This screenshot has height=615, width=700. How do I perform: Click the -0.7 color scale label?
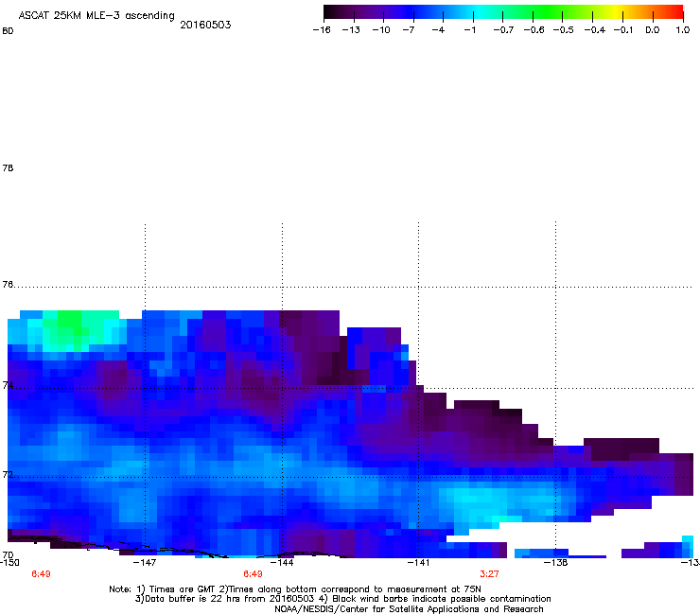(503, 30)
